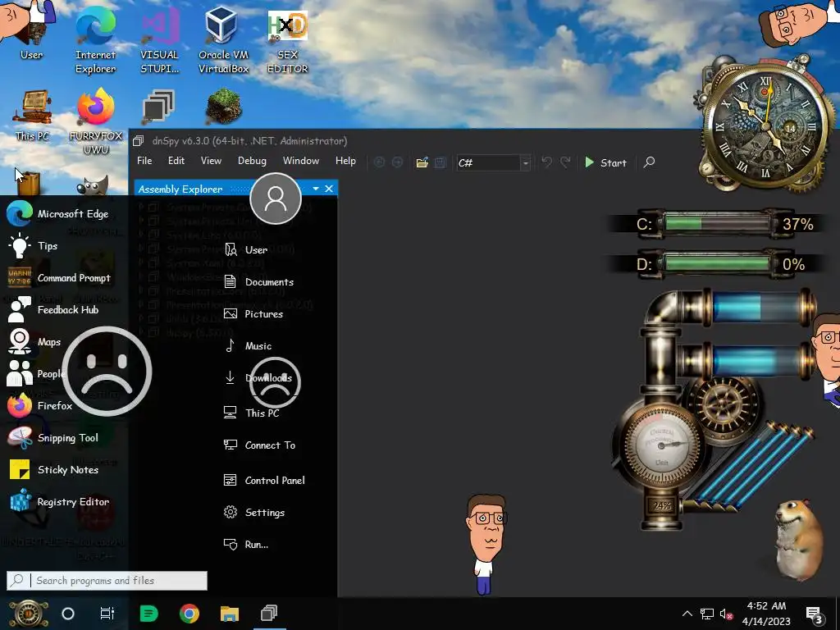
Task: Select the Assembly Explorer panel tab
Action: pos(180,189)
